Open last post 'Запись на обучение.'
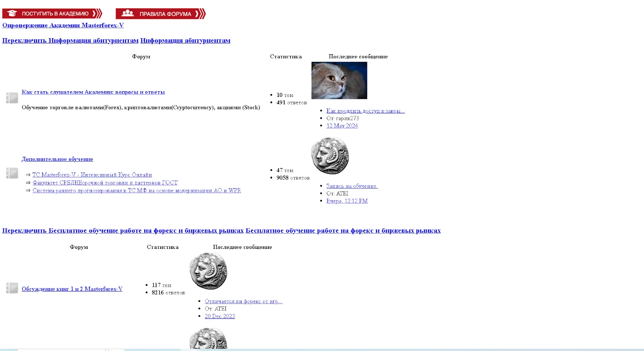 pyautogui.click(x=352, y=186)
